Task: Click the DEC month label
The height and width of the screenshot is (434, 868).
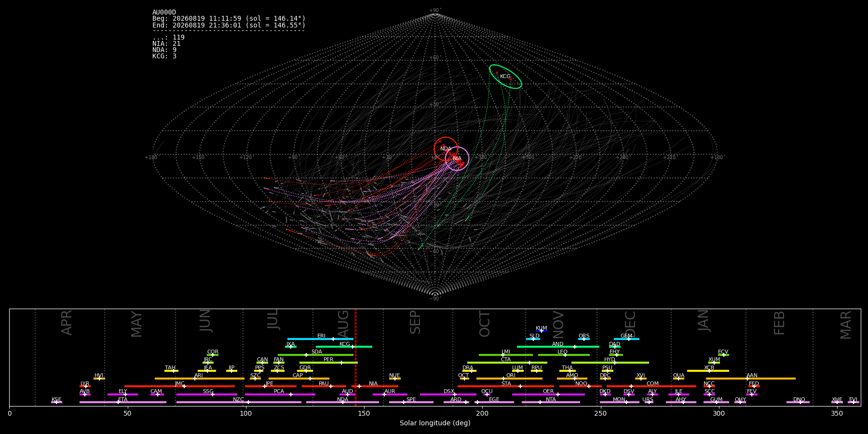Action: [630, 324]
